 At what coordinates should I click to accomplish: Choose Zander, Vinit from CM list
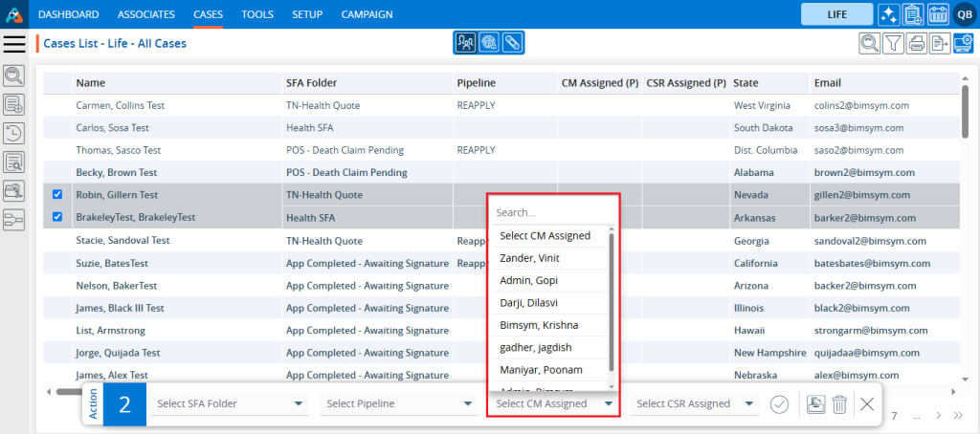pyautogui.click(x=529, y=258)
